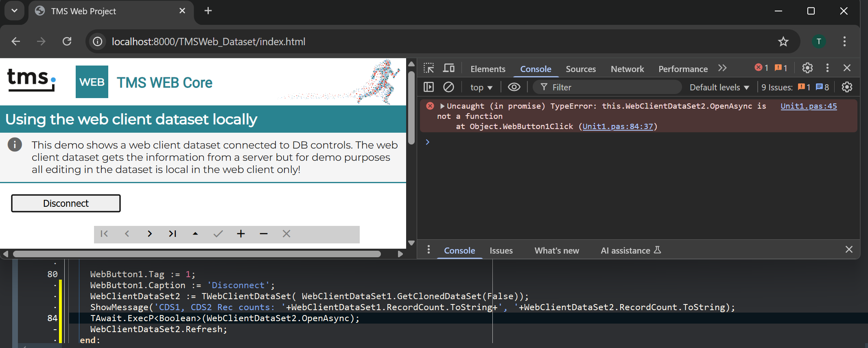Image resolution: width=868 pixels, height=348 pixels.
Task: Go to last record in navigator
Action: 173,234
